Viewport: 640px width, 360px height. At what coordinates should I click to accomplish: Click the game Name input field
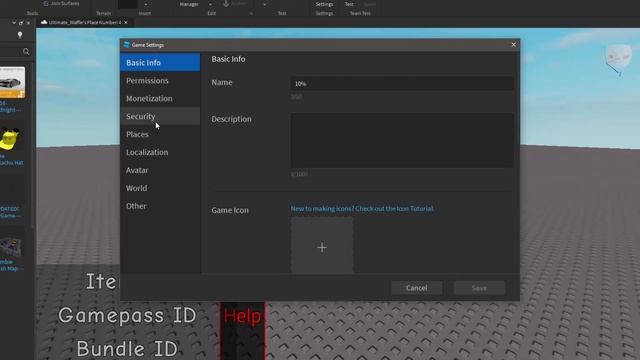click(402, 83)
